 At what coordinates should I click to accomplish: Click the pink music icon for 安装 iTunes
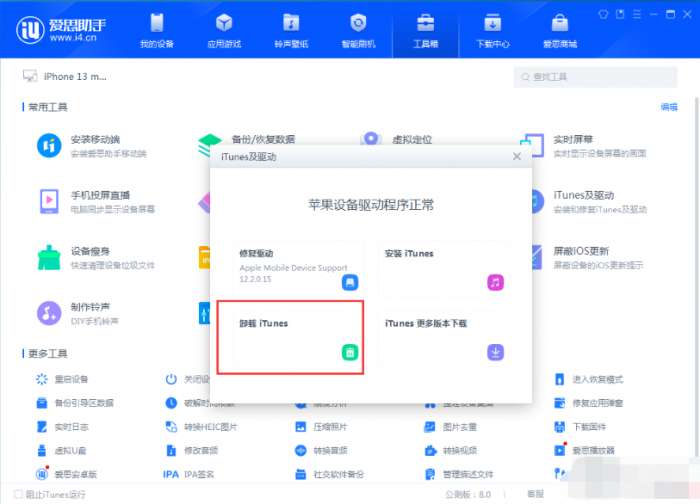tap(495, 282)
